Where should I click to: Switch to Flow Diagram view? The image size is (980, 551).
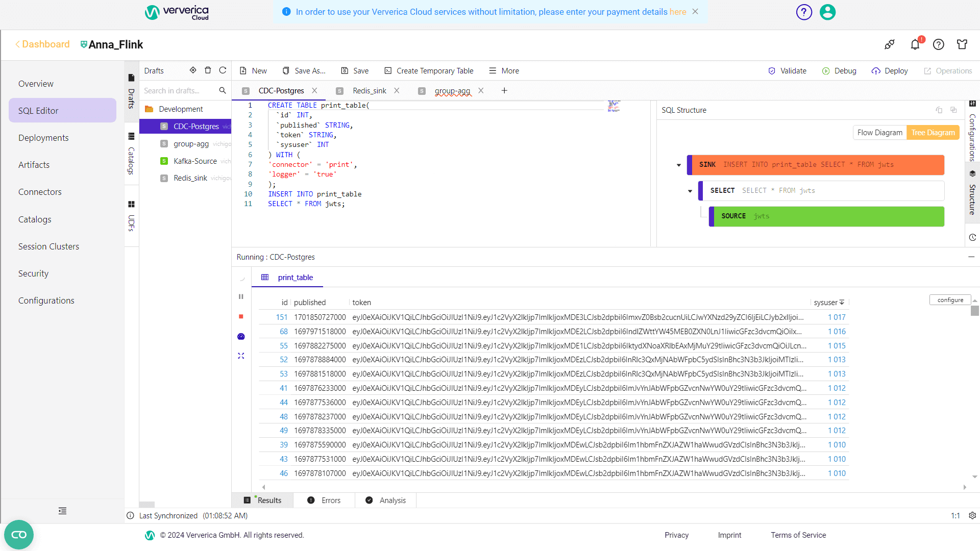click(x=879, y=132)
